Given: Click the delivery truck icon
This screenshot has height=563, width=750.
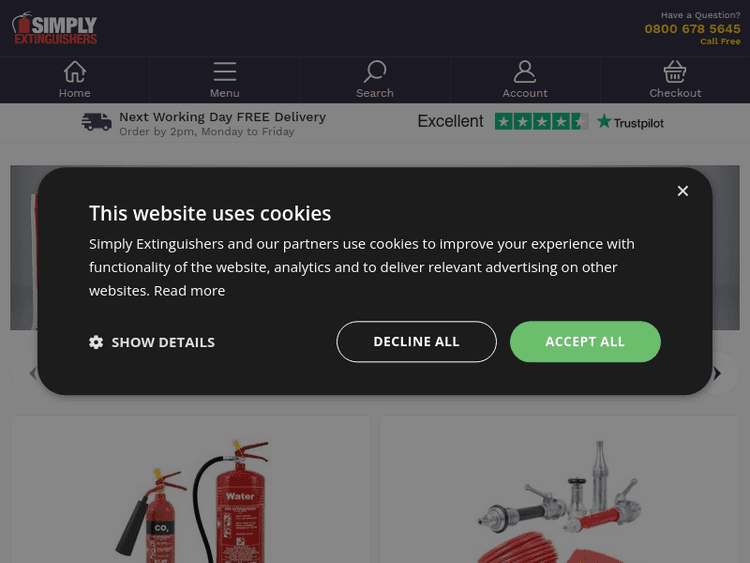Looking at the screenshot, I should pos(97,123).
